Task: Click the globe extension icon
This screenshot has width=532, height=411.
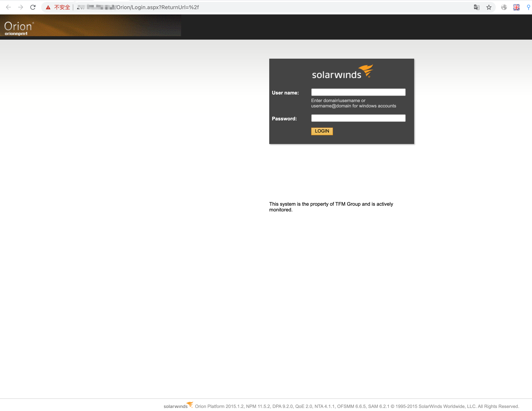Action: [x=504, y=7]
